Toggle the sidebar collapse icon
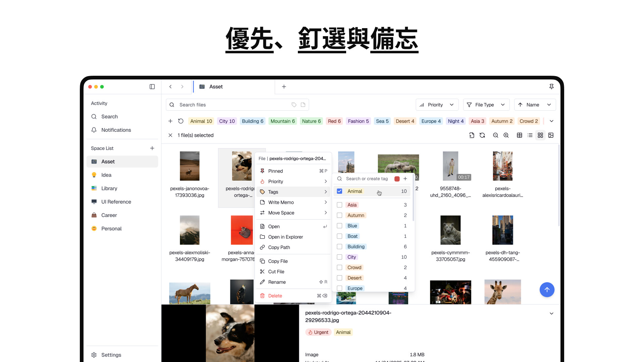Image resolution: width=644 pixels, height=362 pixels. coord(152,87)
